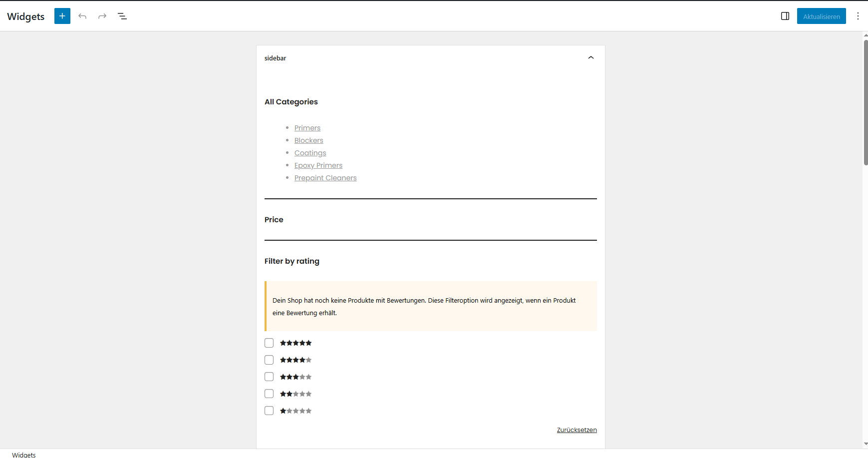The image size is (868, 458).
Task: Open the list view icon
Action: 122,16
